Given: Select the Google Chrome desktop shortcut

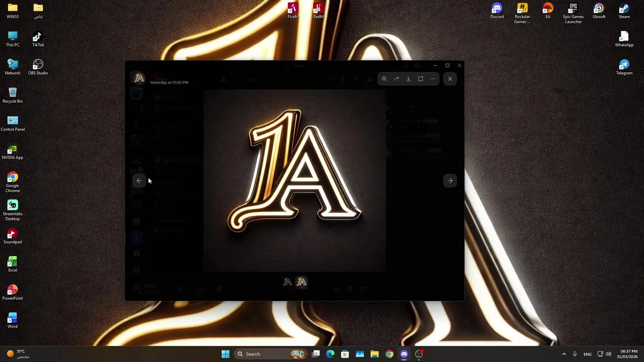Looking at the screenshot, I should coord(13,182).
